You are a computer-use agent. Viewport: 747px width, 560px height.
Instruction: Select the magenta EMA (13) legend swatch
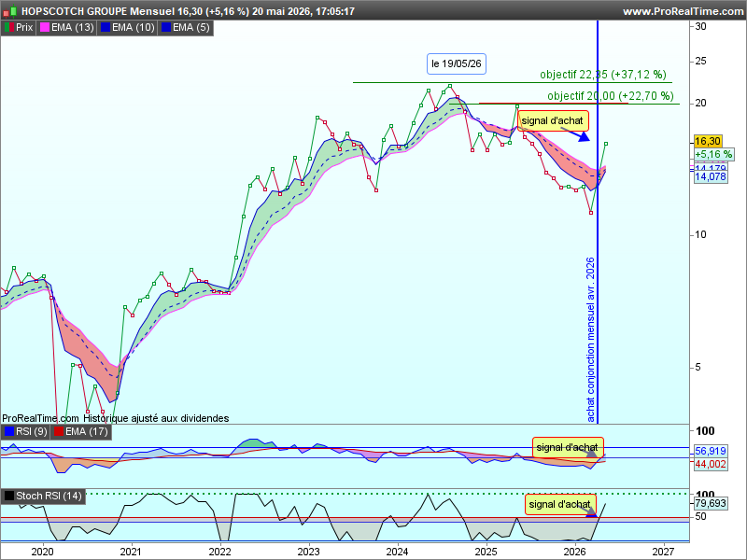[x=44, y=28]
